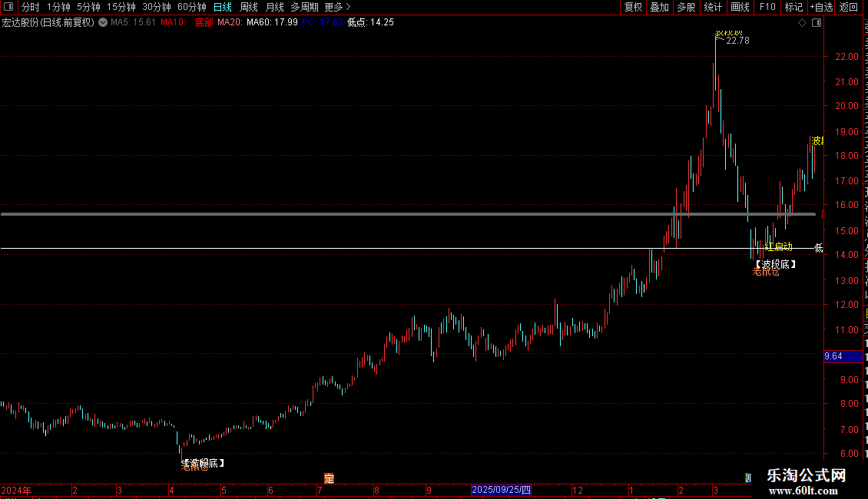The width and height of the screenshot is (868, 499).
Task: Toggle the left panel icon in toolbar
Action: pyautogui.click(x=8, y=7)
